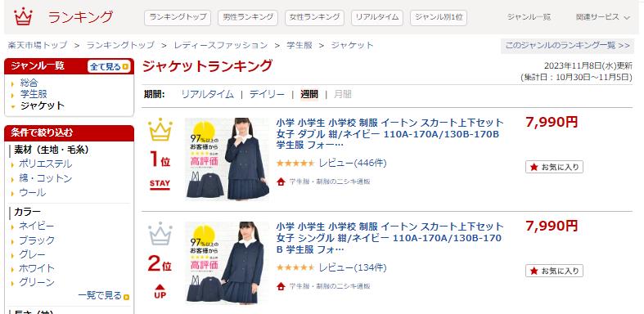
Task: Filter by ネイビー color
Action: point(36,227)
